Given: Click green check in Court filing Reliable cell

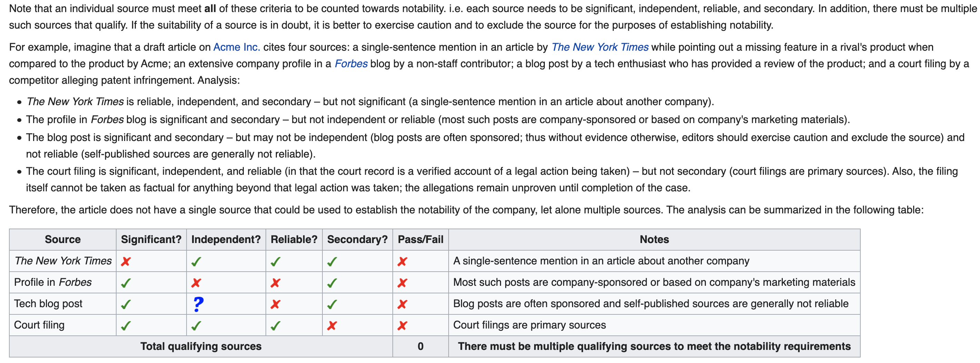Looking at the screenshot, I should coord(275,325).
